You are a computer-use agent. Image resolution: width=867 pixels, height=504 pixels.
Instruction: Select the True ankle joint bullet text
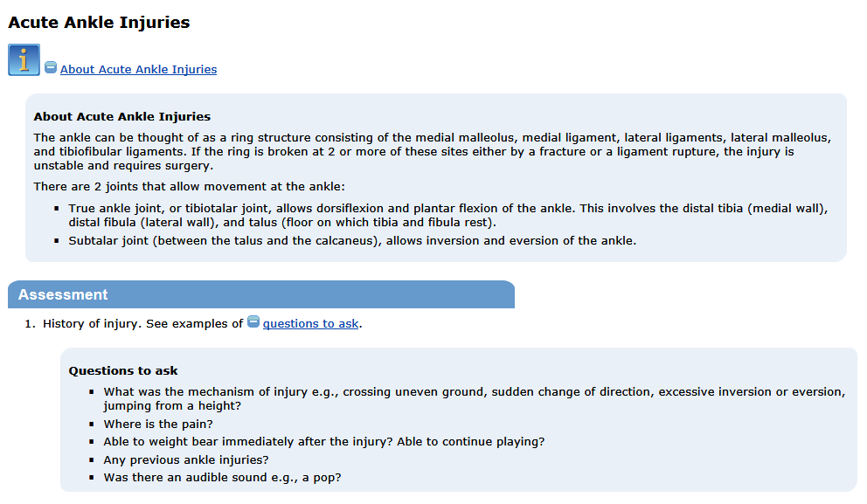coord(447,216)
